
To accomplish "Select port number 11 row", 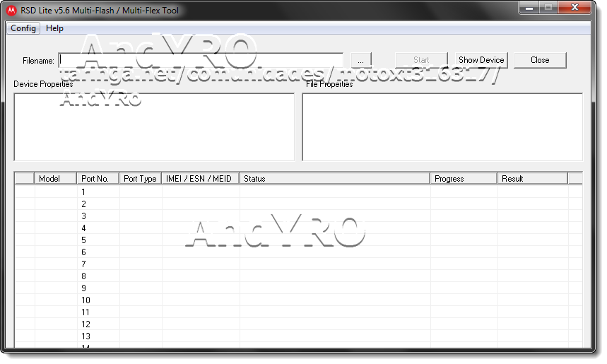I will 298,312.
